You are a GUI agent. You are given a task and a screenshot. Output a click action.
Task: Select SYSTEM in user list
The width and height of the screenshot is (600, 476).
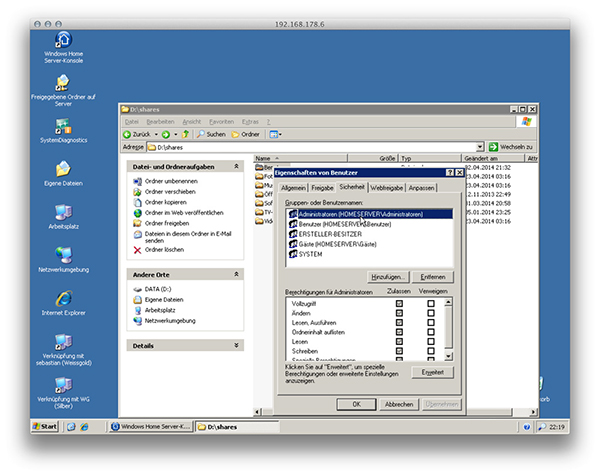point(369,254)
